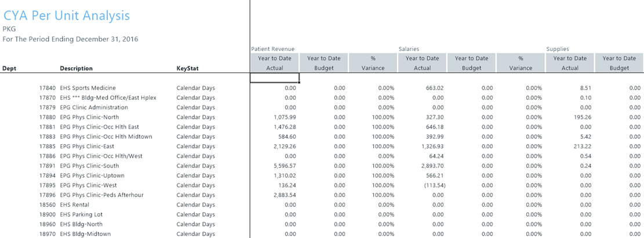Click the EHS Parking Lot description cell
The width and height of the screenshot is (644, 238).
point(81,214)
